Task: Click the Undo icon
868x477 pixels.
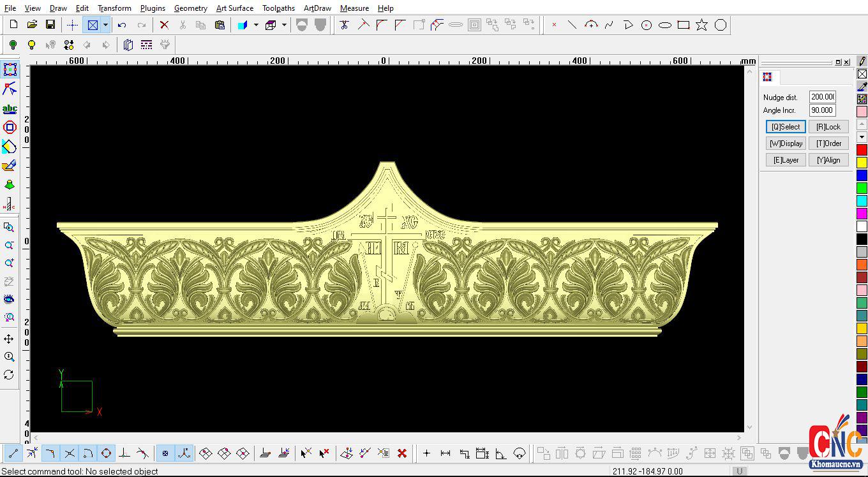Action: 121,24
